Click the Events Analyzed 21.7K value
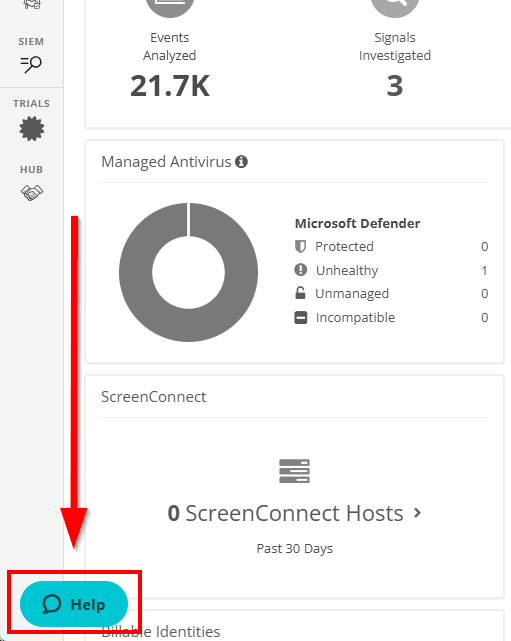This screenshot has height=641, width=511. tap(170, 86)
